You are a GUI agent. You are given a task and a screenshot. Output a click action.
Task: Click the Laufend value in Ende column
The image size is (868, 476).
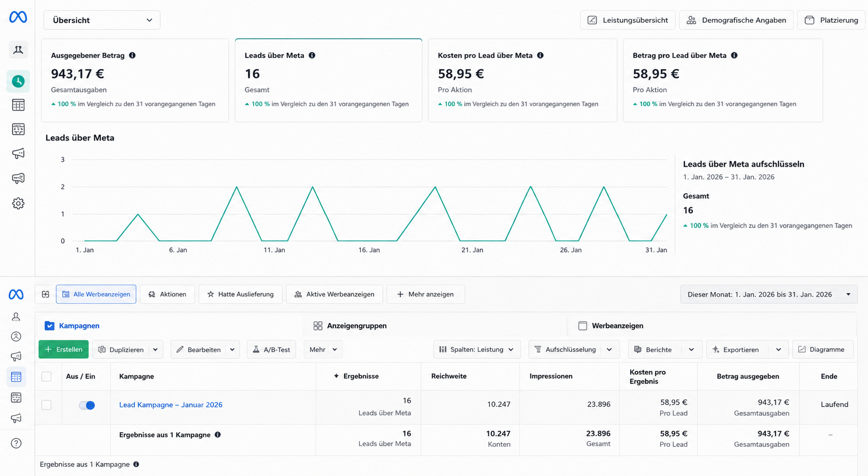pos(834,404)
